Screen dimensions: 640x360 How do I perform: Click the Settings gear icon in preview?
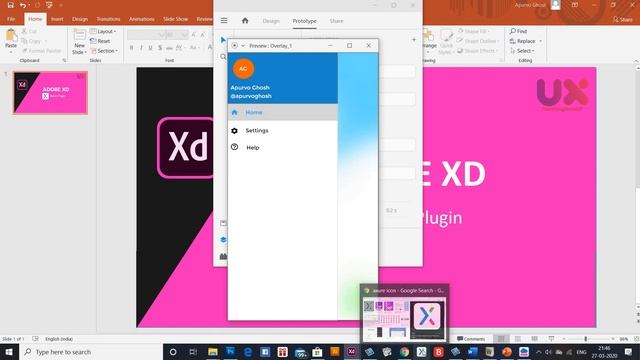[234, 131]
